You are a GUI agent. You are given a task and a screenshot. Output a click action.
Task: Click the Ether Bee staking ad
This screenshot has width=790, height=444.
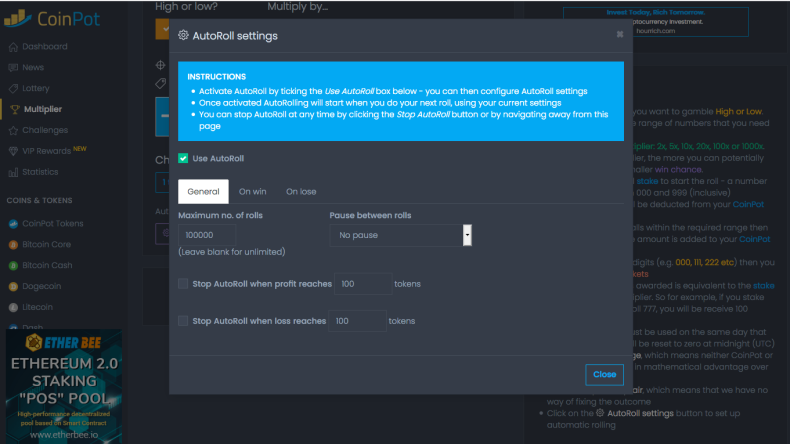point(63,387)
